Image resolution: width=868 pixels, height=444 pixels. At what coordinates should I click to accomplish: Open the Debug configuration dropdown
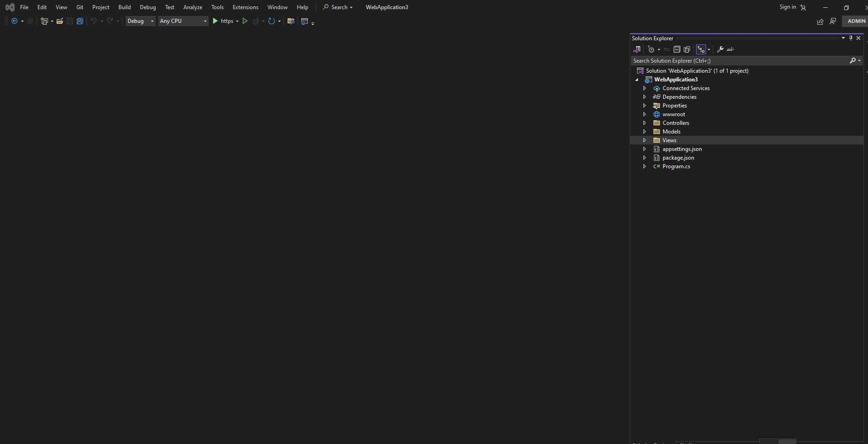140,21
